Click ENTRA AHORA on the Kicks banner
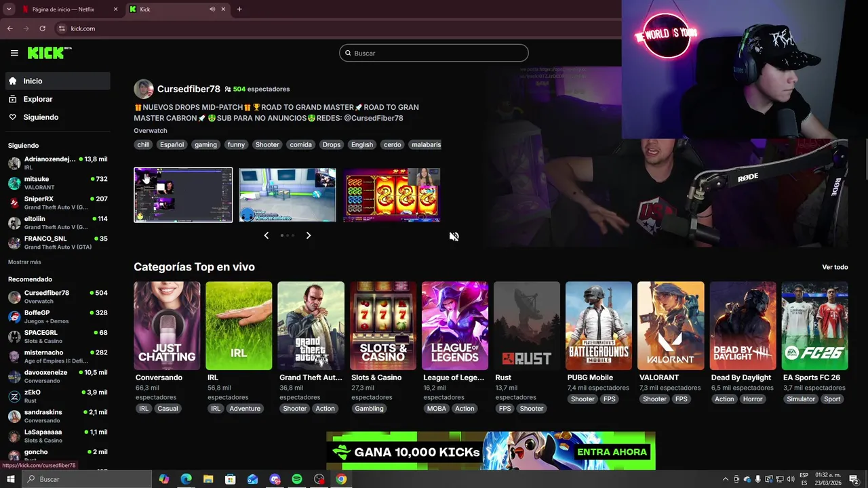 [x=612, y=451]
